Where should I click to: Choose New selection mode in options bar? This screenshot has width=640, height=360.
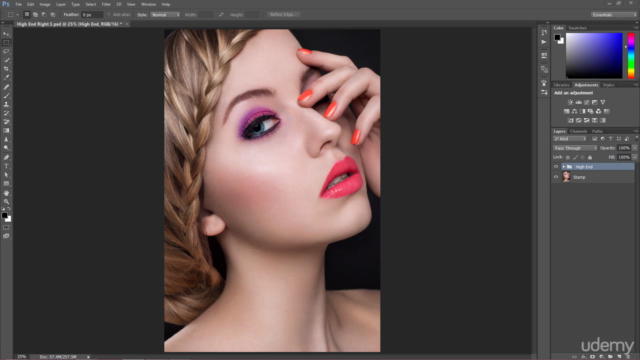coord(27,14)
